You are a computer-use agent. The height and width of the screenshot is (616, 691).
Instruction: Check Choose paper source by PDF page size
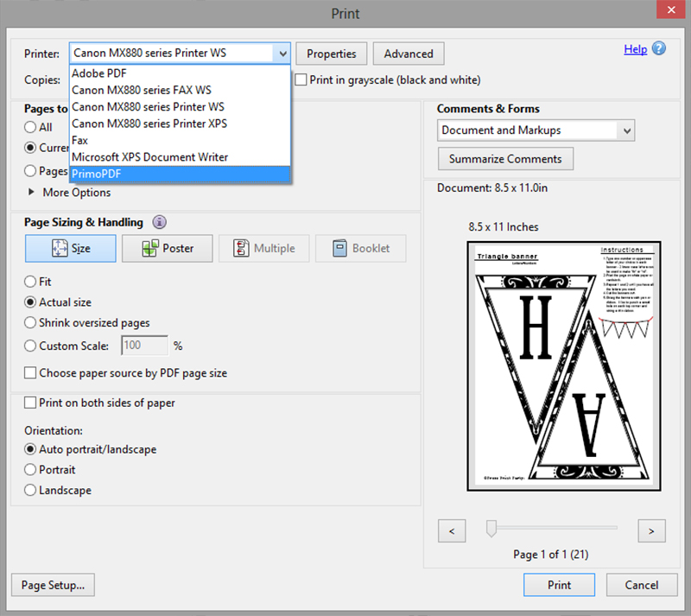[30, 372]
